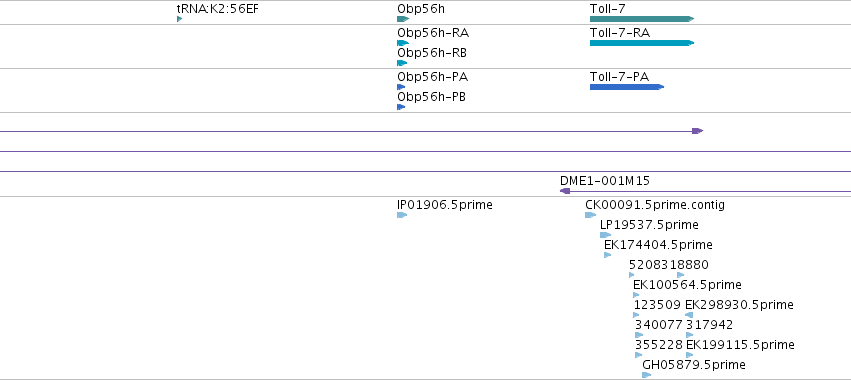Click the Toll-7-RA transcript bar

click(x=642, y=43)
